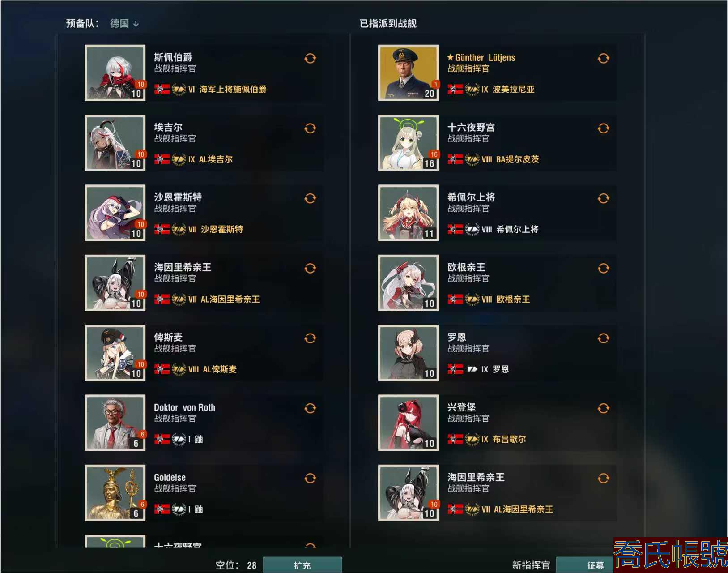
Task: Click ship name 波美拉尼亚 under Lütjens
Action: tap(514, 90)
